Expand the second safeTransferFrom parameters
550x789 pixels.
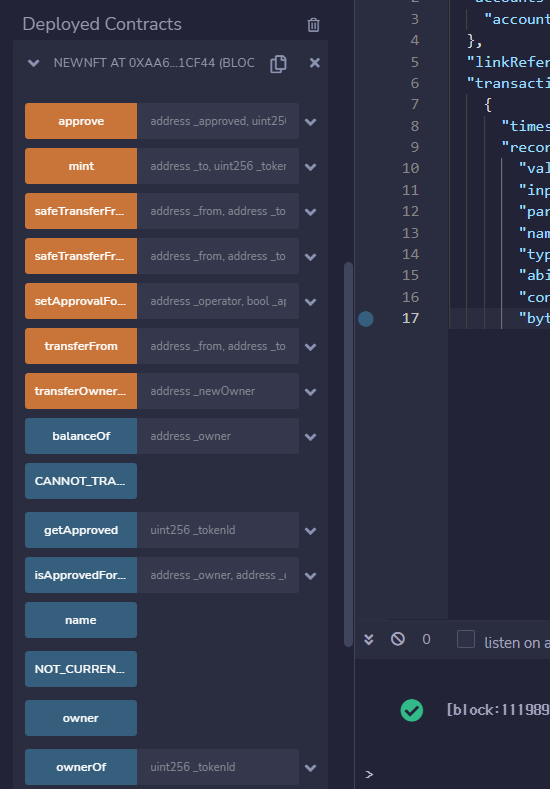click(311, 257)
